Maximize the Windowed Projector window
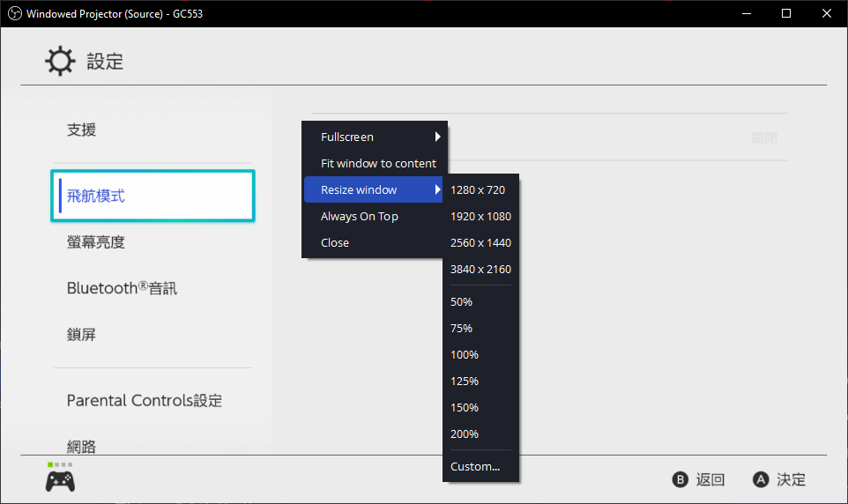Image resolution: width=848 pixels, height=504 pixels. coord(786,13)
